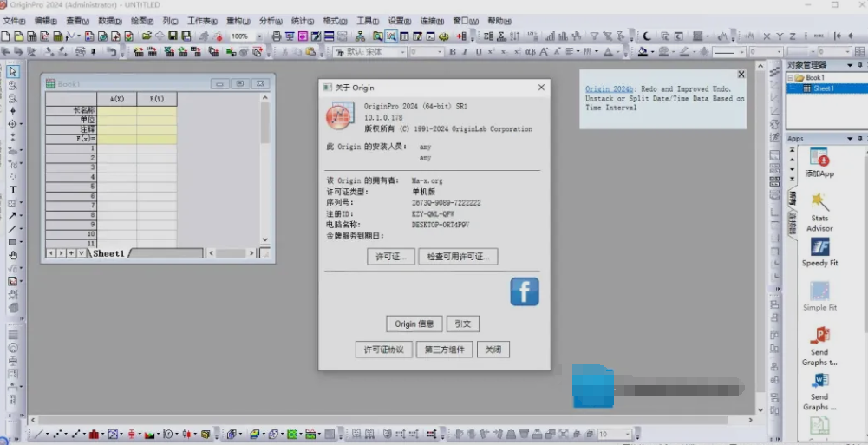Switch to the Sheet1 tab in Book1
The height and width of the screenshot is (445, 868).
coord(108,253)
